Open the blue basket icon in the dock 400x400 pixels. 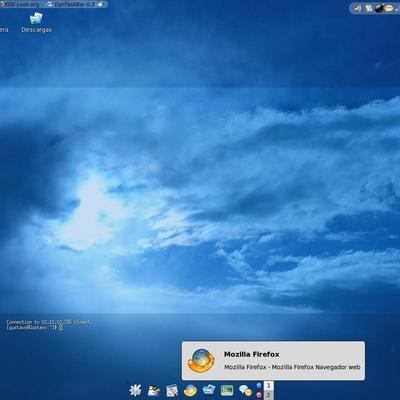coord(209,390)
